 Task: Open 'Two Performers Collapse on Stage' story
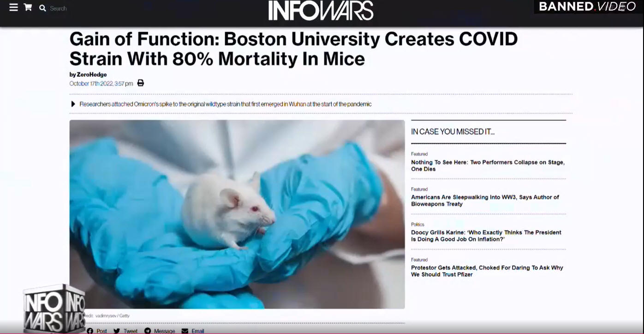[488, 165]
